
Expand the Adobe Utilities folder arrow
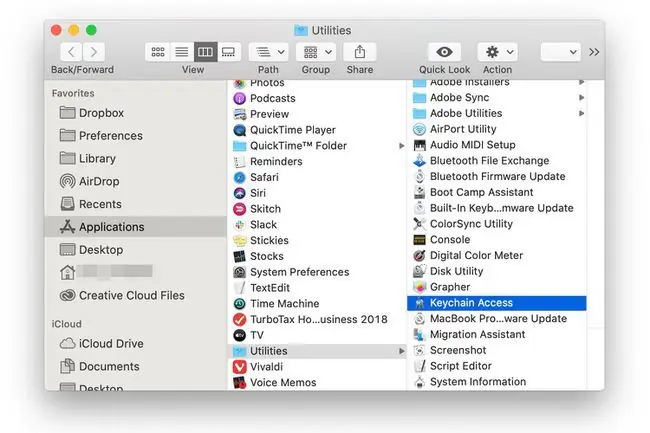click(x=582, y=113)
